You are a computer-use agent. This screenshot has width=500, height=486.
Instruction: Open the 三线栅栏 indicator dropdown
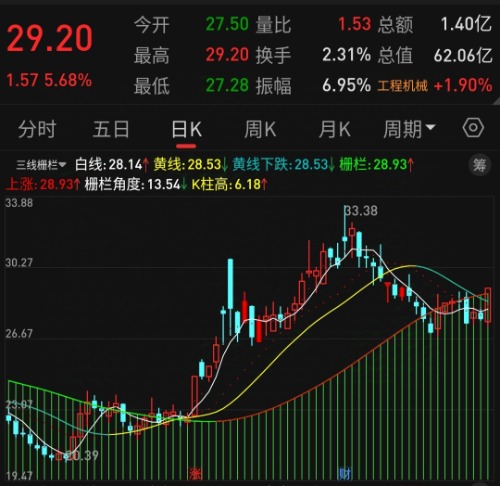(x=41, y=165)
